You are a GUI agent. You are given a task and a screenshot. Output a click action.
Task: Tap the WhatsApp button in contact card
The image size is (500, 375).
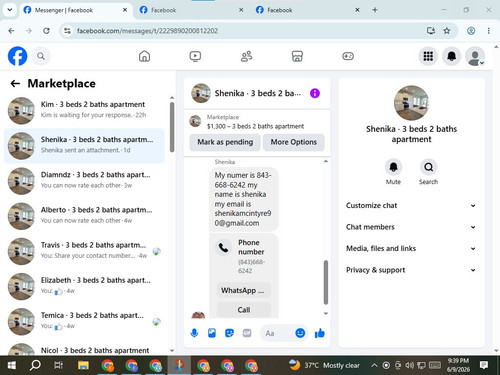point(244,290)
